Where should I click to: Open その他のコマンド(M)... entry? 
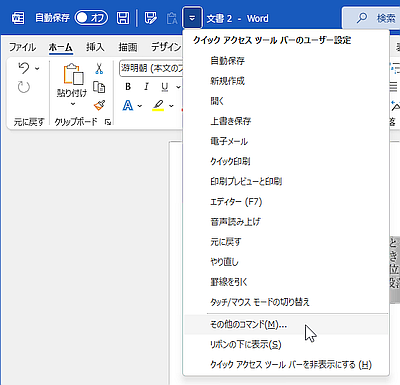click(286, 324)
